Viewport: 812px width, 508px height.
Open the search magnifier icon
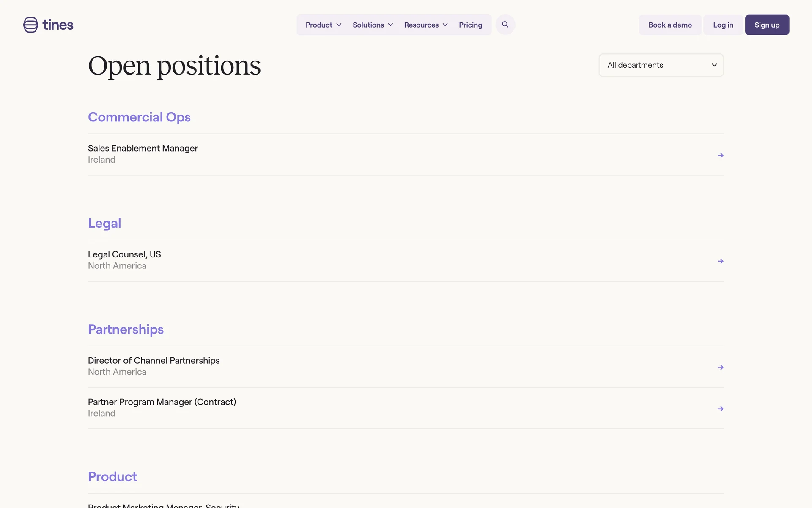pos(505,25)
